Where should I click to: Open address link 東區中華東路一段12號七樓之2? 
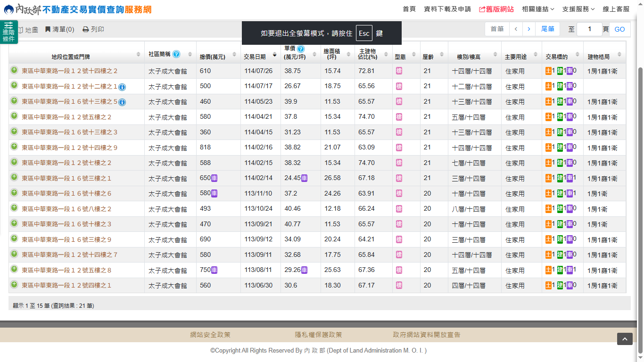point(66,163)
